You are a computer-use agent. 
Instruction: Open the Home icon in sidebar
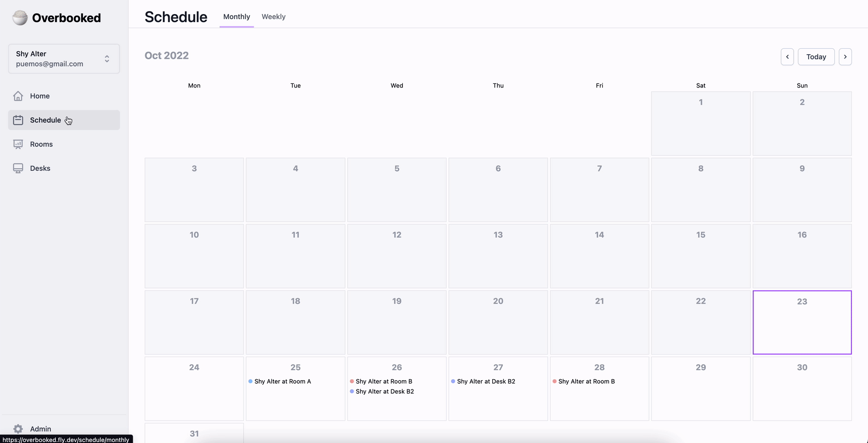(18, 96)
